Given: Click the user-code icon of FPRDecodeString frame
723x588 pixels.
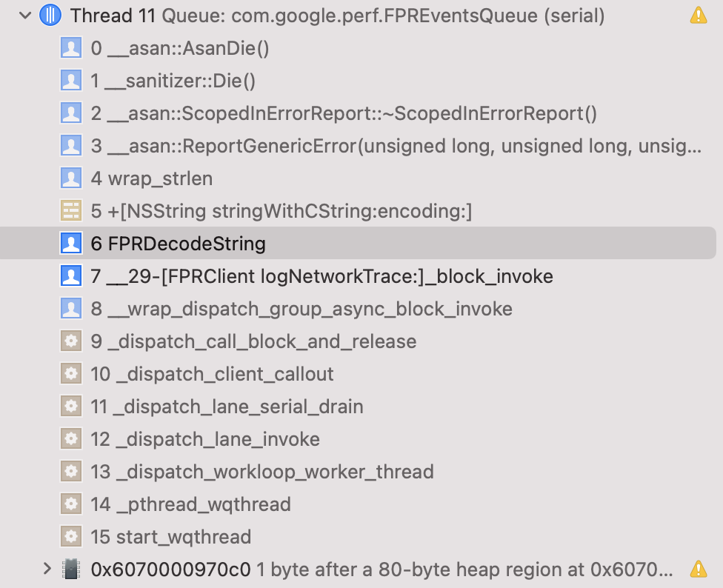Looking at the screenshot, I should (x=71, y=244).
